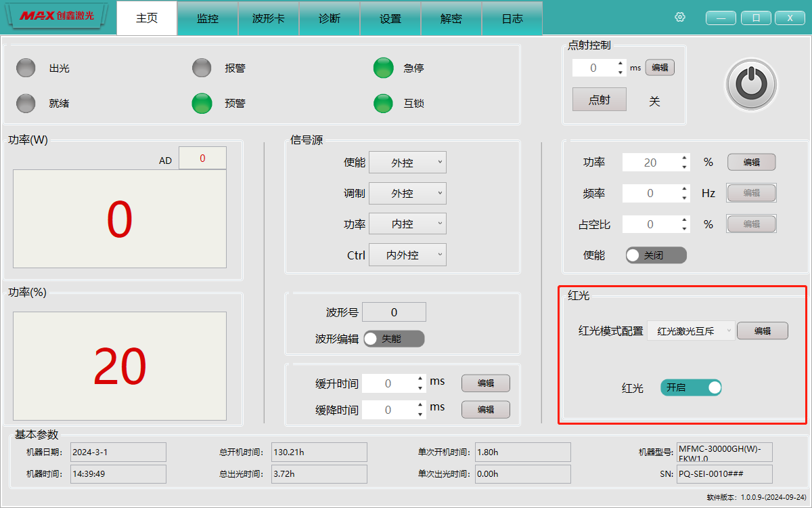This screenshot has width=812, height=508.
Task: Click the 单次开机时间 value 1.80h
Action: 523,452
